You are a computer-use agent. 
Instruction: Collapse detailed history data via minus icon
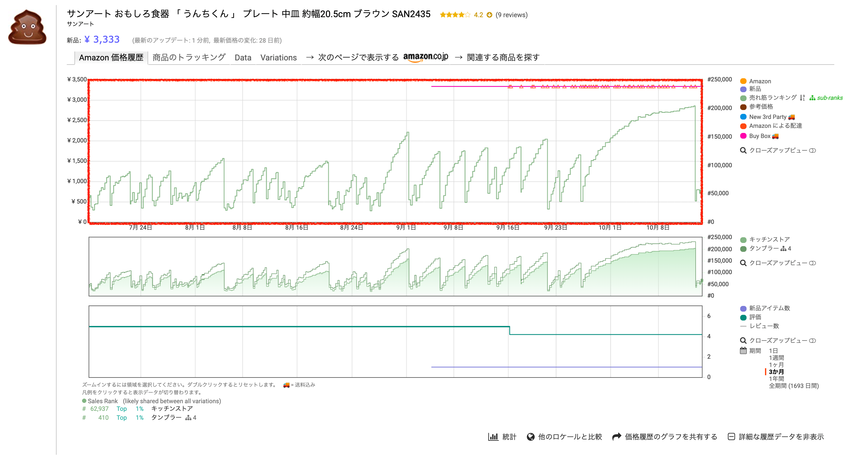731,437
